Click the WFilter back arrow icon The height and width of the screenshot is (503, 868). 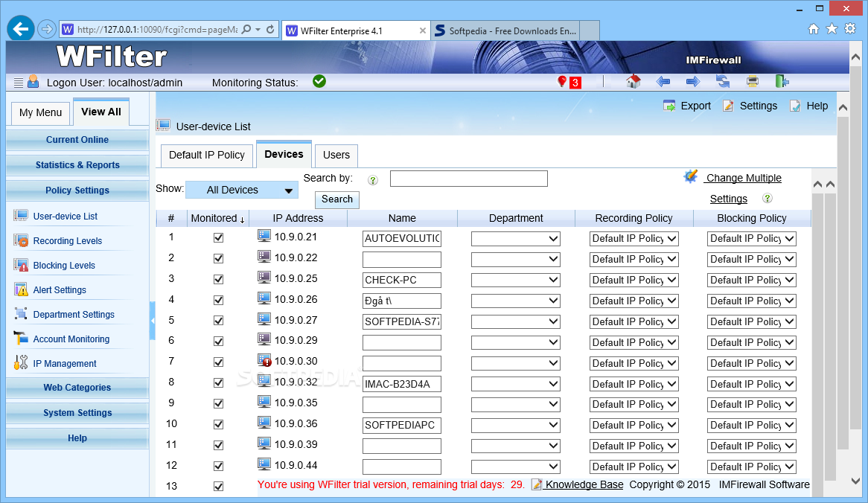(663, 82)
